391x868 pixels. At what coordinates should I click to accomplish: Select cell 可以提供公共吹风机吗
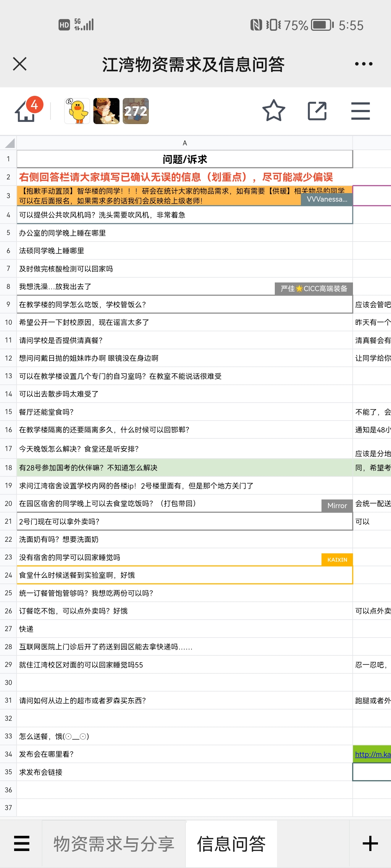click(x=185, y=215)
